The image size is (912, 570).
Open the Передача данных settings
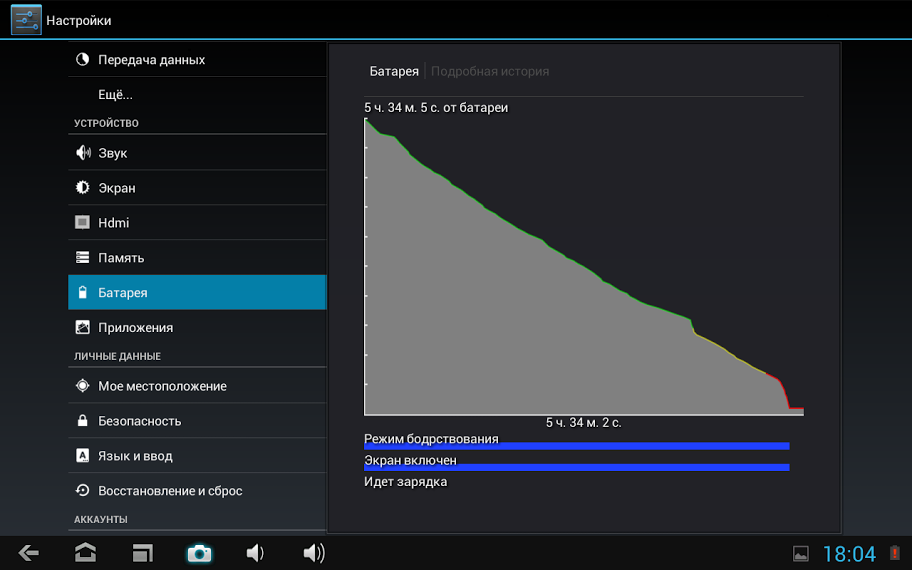pyautogui.click(x=197, y=59)
